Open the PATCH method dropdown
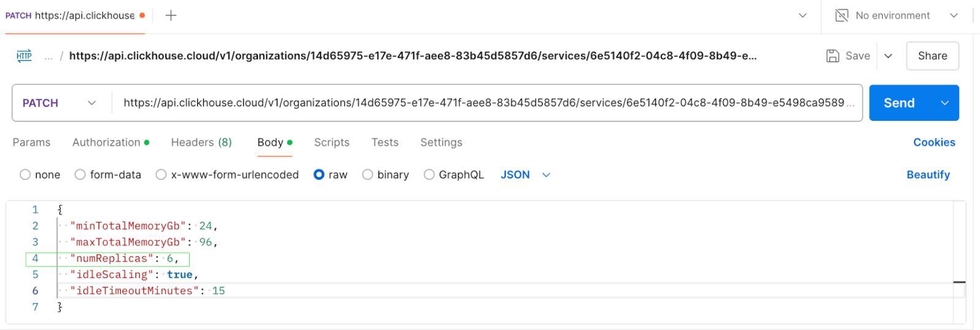The image size is (980, 330). (59, 103)
